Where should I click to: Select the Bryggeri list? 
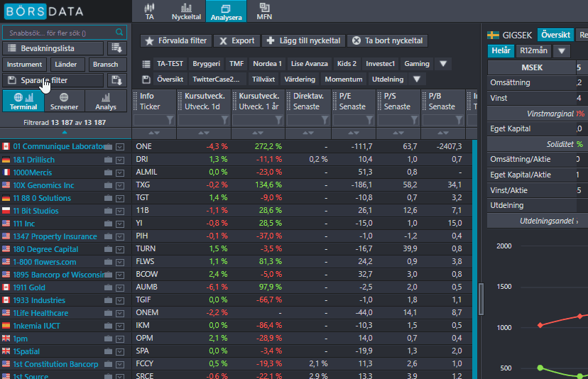(206, 64)
